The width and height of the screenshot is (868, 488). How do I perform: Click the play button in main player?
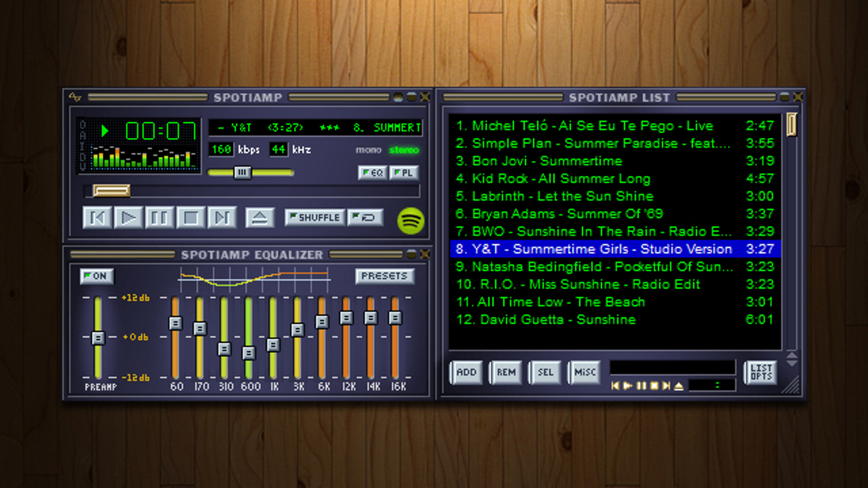coord(129,218)
